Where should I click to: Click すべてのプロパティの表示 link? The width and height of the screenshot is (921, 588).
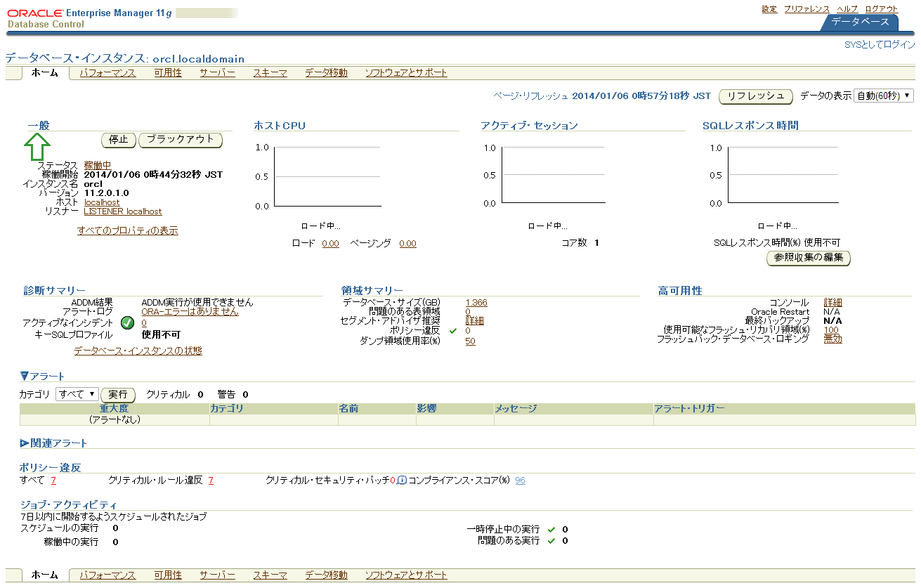coord(128,230)
